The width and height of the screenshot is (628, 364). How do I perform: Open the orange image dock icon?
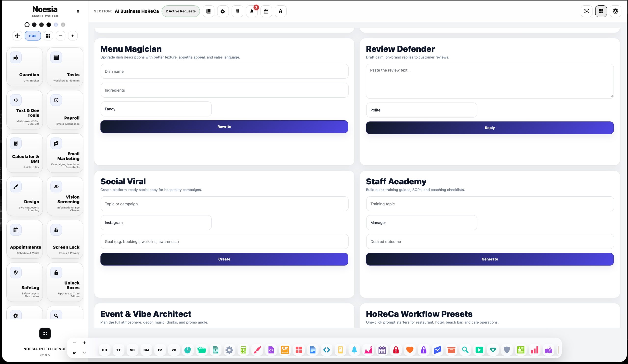click(x=285, y=350)
